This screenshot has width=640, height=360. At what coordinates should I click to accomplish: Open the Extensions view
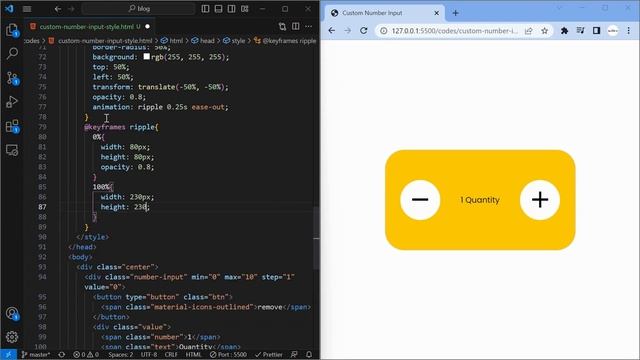[12, 126]
